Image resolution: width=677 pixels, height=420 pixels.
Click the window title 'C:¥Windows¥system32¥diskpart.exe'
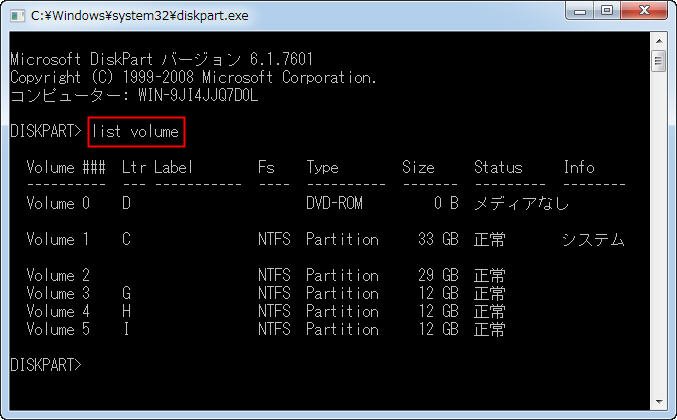[x=139, y=16]
